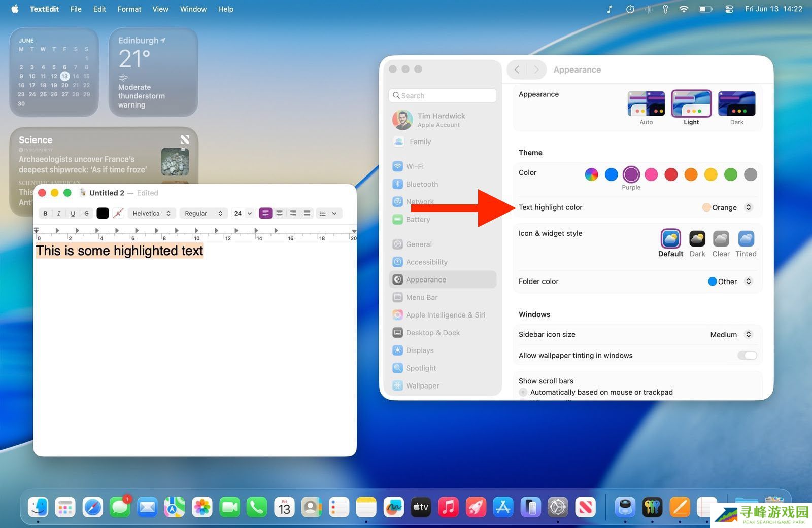The image size is (812, 528).
Task: Select the Tinted icon style
Action: [746, 239]
